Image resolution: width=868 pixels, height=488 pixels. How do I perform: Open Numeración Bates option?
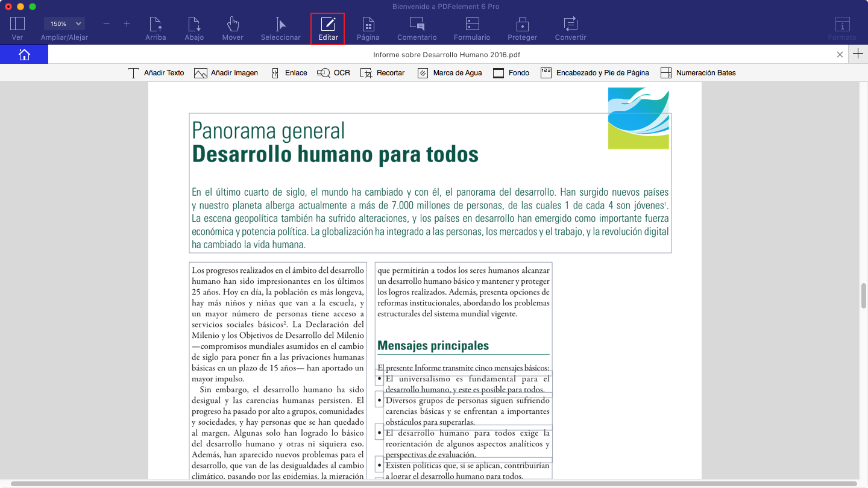pyautogui.click(x=698, y=73)
